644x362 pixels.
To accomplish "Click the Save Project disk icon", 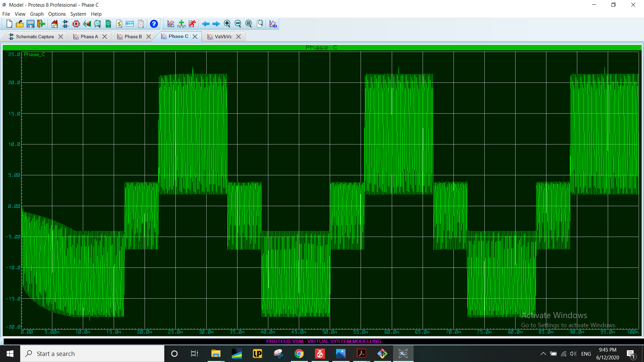I will pos(31,24).
